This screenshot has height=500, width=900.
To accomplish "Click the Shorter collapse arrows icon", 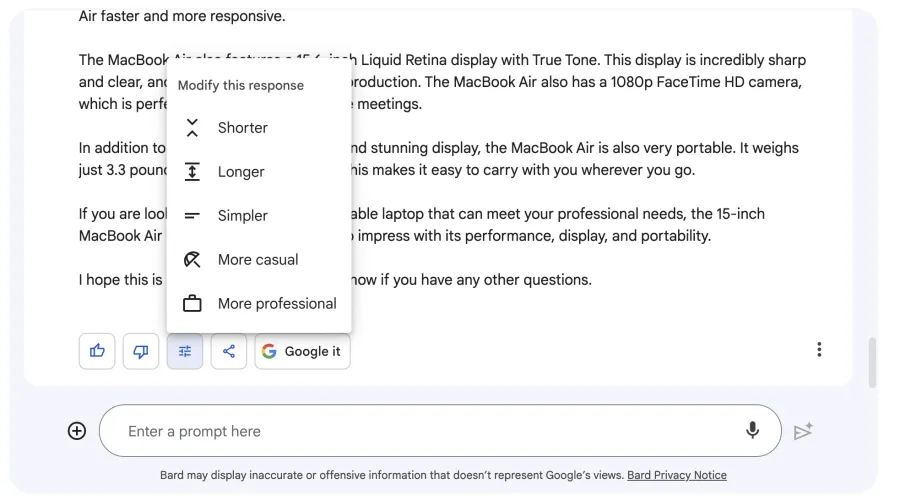I will [x=192, y=128].
